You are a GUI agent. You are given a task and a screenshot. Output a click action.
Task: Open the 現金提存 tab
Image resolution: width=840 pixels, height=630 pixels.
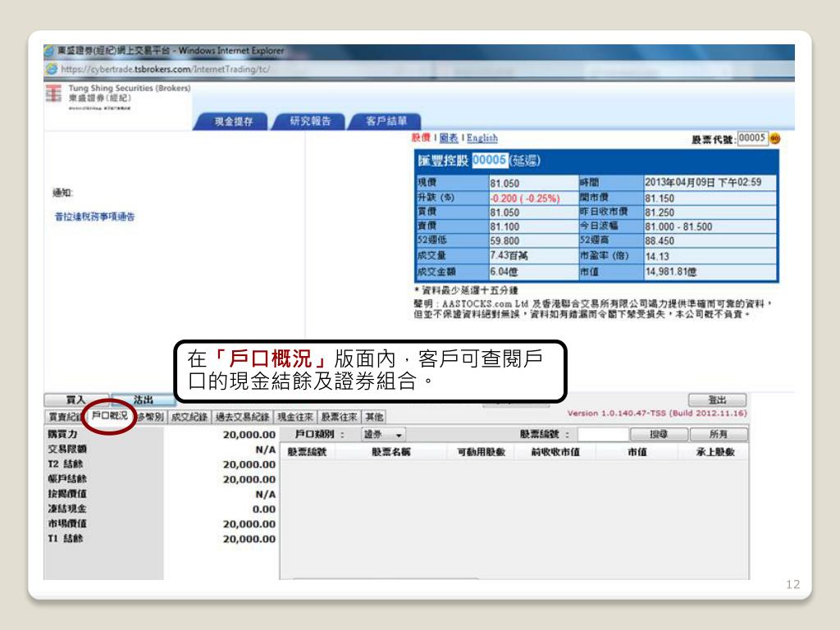pyautogui.click(x=233, y=121)
